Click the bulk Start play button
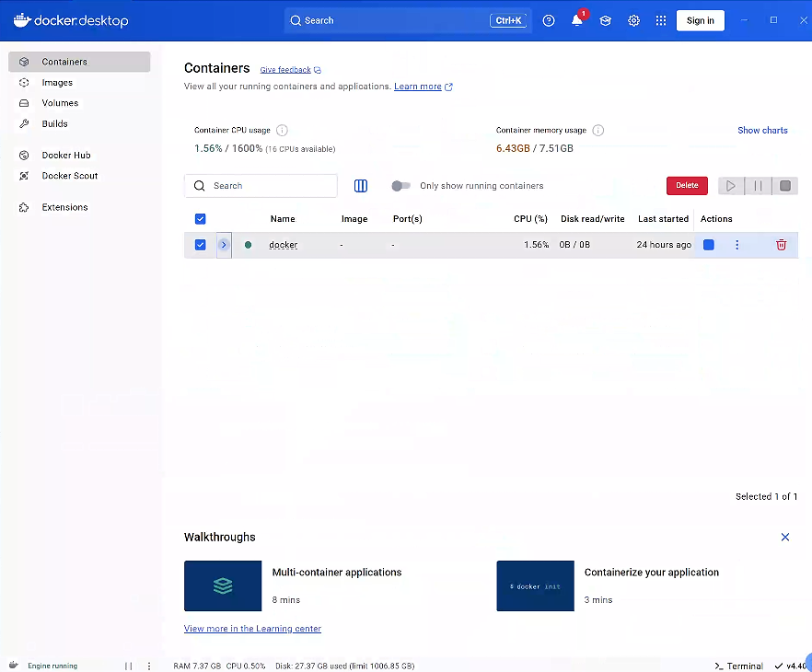 click(731, 186)
